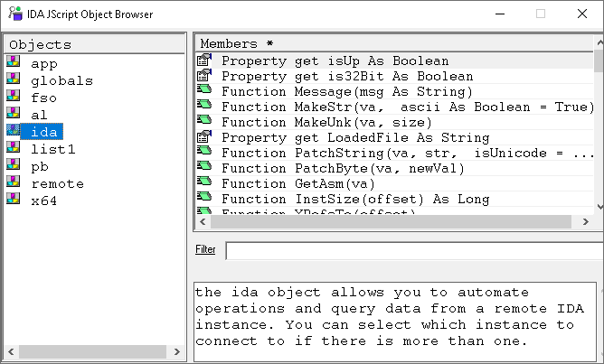604x364 pixels.
Task: Select the remote object
Action: [x=57, y=183]
